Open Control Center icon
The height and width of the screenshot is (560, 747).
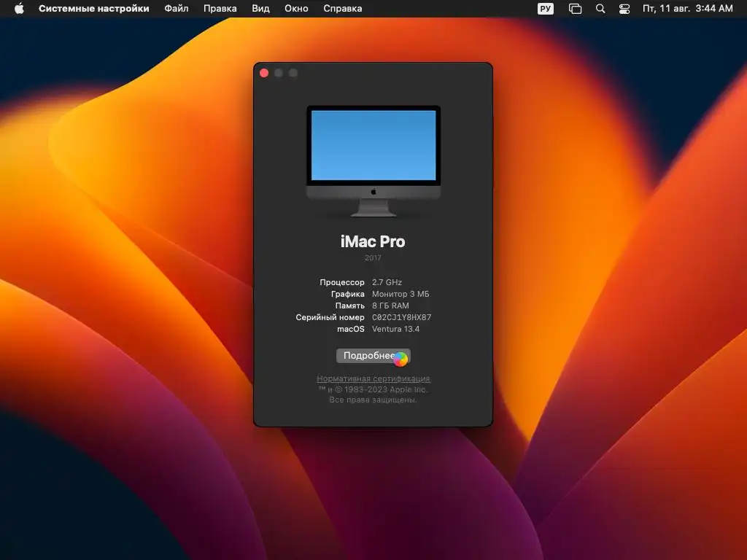click(624, 9)
